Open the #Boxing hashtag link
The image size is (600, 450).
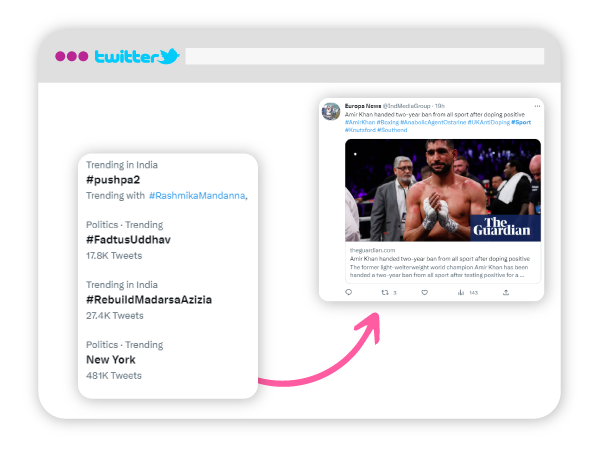388,122
